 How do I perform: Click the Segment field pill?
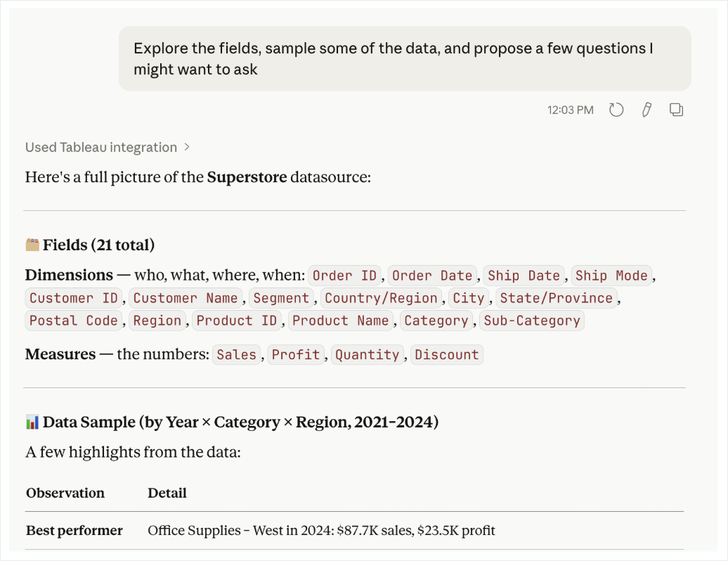click(281, 297)
